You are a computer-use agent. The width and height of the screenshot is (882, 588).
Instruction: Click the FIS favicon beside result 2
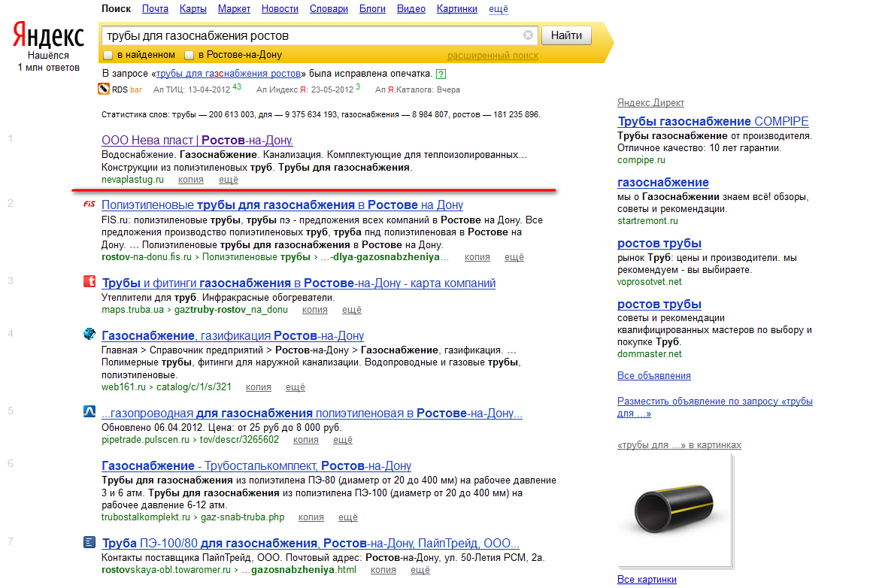click(x=89, y=205)
